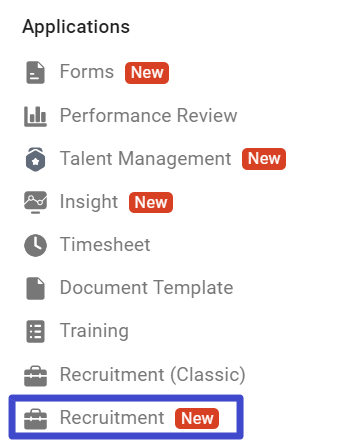Screen dimensions: 363x442
Task: Click the Recruitment (Classic) briefcase icon
Action: point(35,376)
